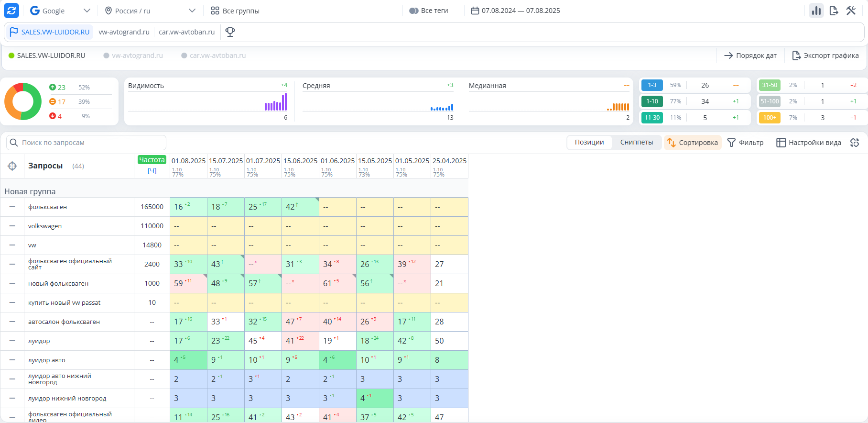Toggle car.vw-avtoban.ru chart legend series
Viewport: 868px width, 423px height.
pyautogui.click(x=214, y=56)
